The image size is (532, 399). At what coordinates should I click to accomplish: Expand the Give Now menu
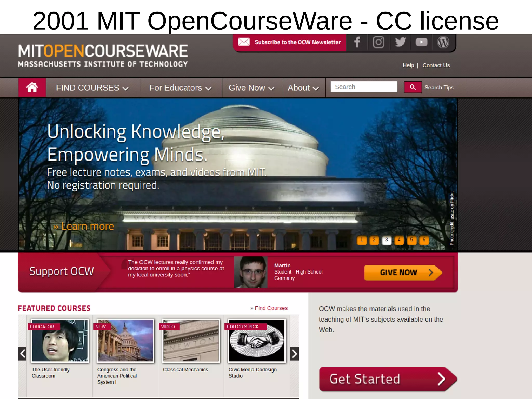[251, 88]
